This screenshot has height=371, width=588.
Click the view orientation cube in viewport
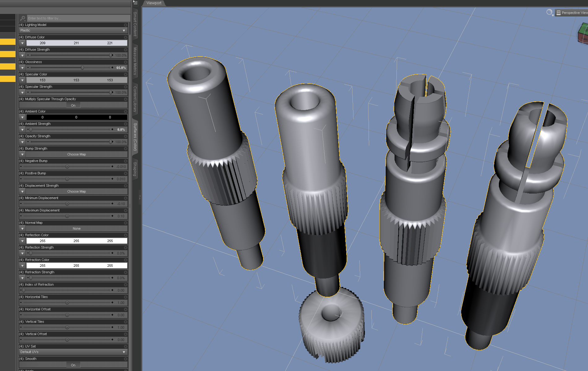coord(583,33)
